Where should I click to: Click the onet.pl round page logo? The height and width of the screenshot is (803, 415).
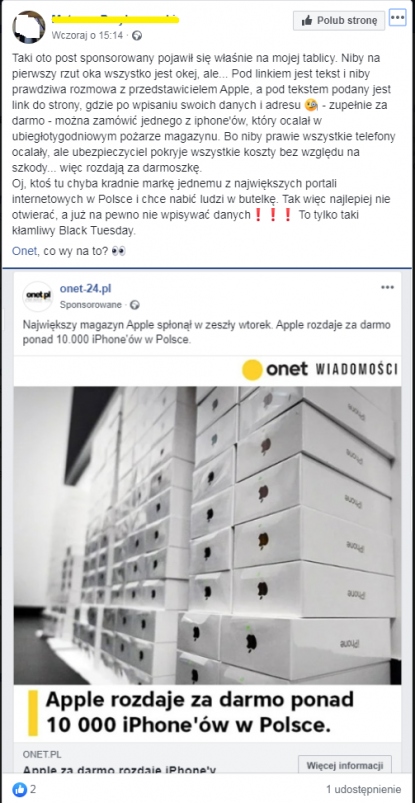[x=37, y=297]
